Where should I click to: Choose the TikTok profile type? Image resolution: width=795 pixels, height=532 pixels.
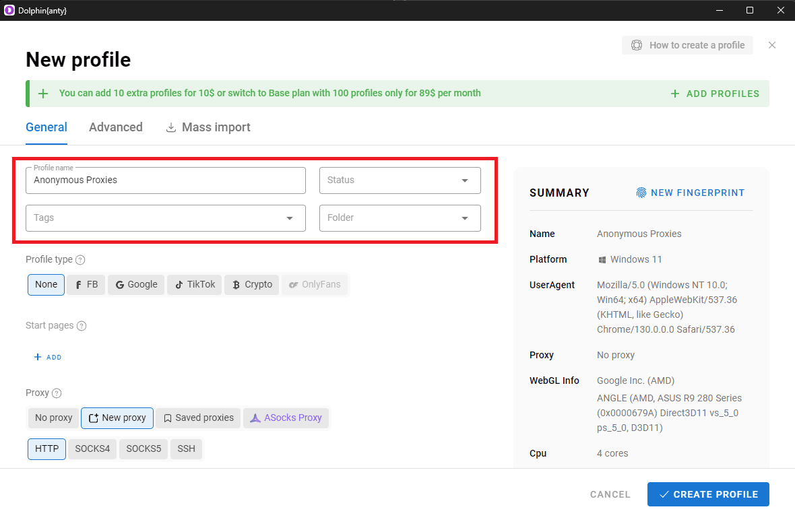coord(194,284)
